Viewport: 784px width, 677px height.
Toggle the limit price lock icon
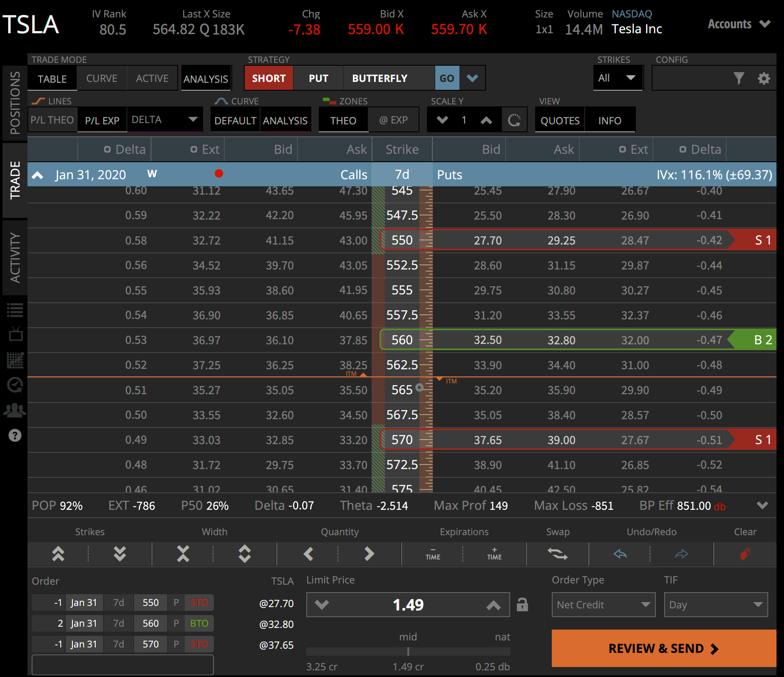click(x=522, y=604)
